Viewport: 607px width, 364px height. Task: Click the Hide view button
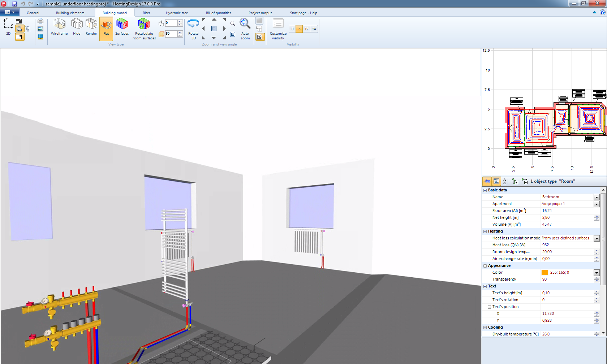[x=77, y=27]
